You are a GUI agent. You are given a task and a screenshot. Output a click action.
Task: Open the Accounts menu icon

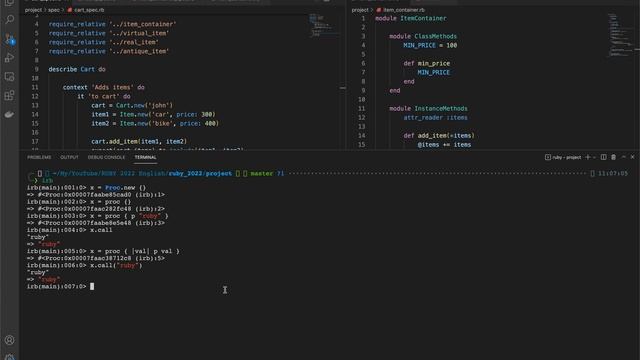(9, 340)
